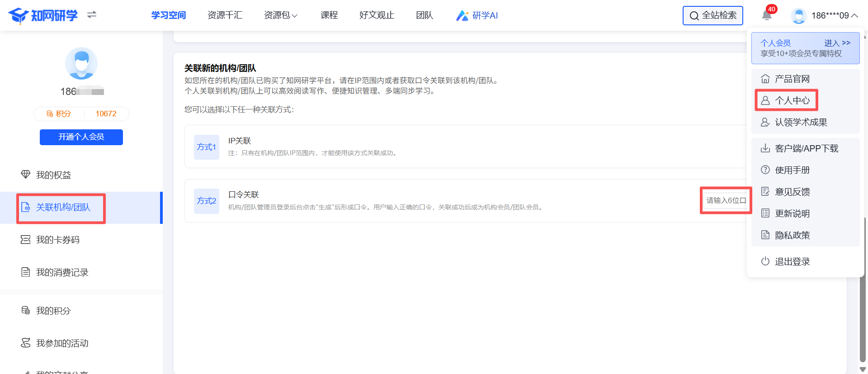Open 我的消费记录 in the sidebar
Screen dimensions: 868x374
tap(62, 272)
